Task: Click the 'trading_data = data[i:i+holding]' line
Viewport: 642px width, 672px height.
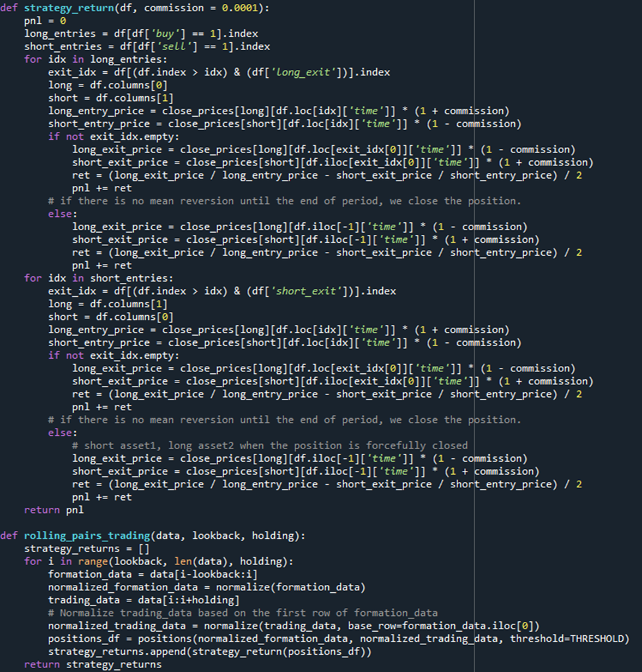Action: (x=144, y=600)
